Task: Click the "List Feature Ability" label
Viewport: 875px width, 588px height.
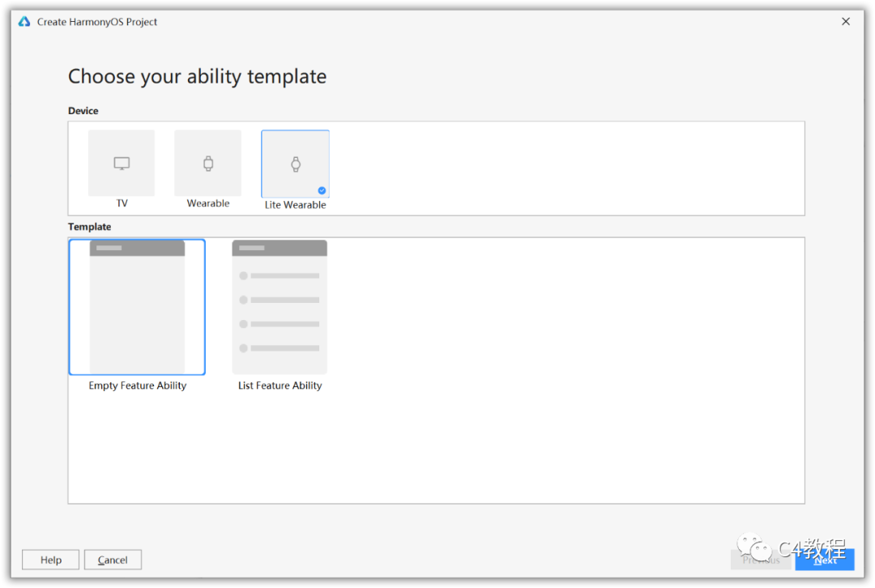Action: click(280, 386)
